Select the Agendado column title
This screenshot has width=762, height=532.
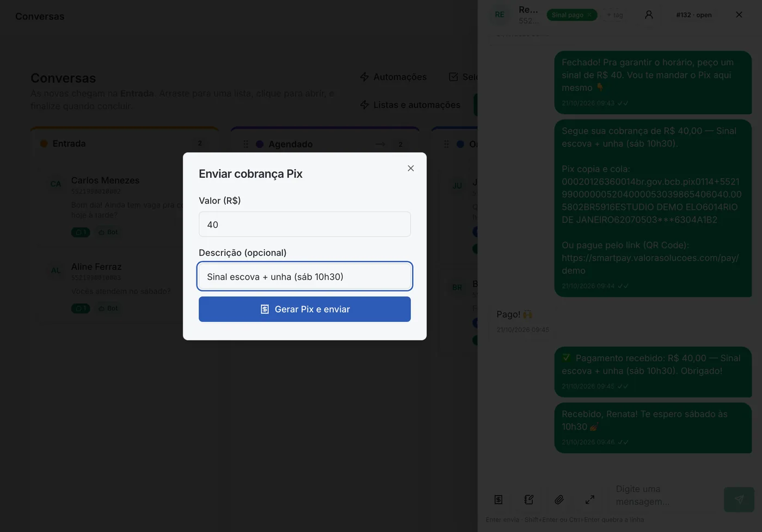point(291,144)
